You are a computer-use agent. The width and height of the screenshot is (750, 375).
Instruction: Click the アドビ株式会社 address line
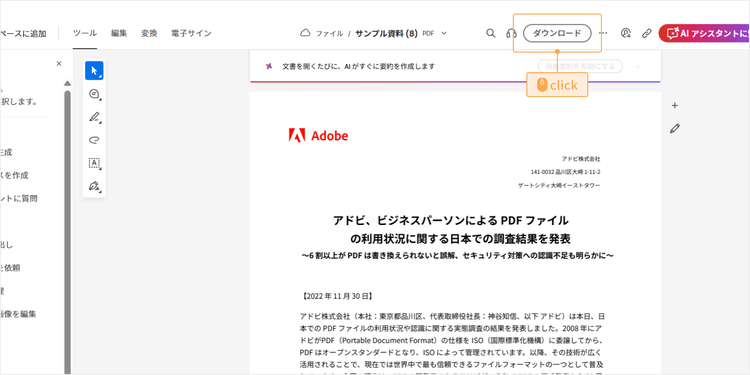[x=581, y=158]
